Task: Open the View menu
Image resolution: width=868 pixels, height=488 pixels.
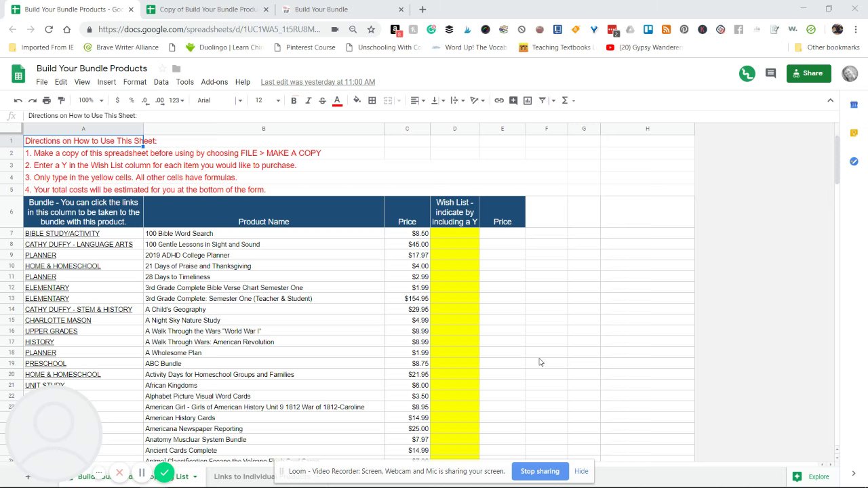Action: tap(82, 82)
